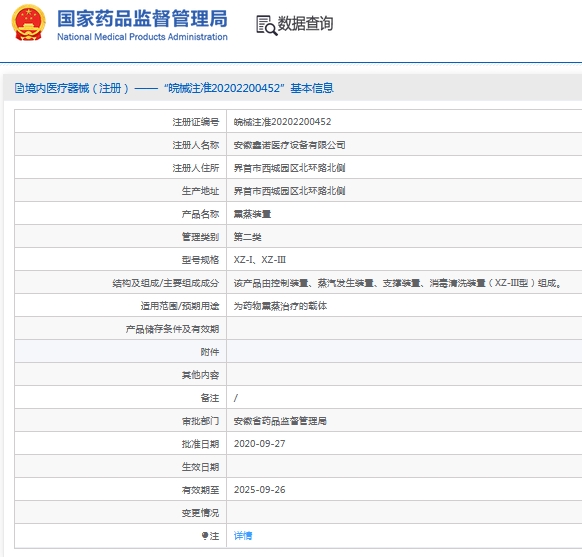Click the 国家药品监督管理局 site title
Image resolution: width=582 pixels, height=557 pixels.
(x=142, y=19)
